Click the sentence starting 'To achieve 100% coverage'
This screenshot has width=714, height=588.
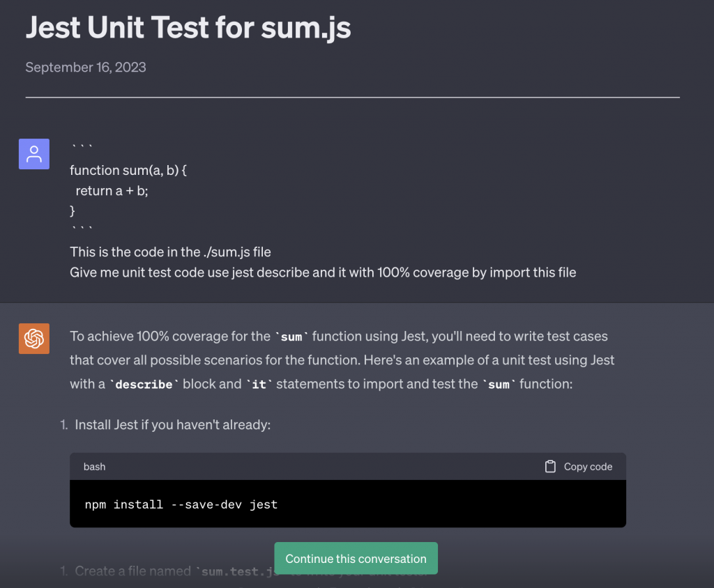point(339,336)
